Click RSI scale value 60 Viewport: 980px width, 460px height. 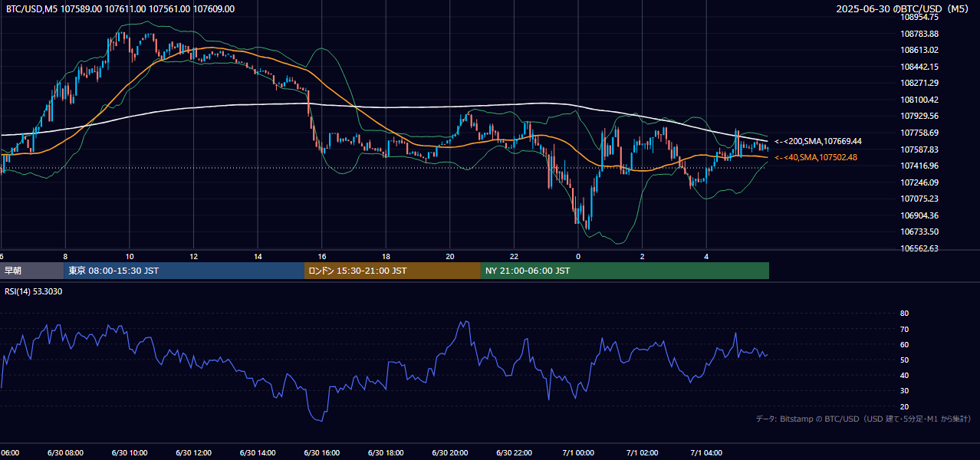pos(904,344)
